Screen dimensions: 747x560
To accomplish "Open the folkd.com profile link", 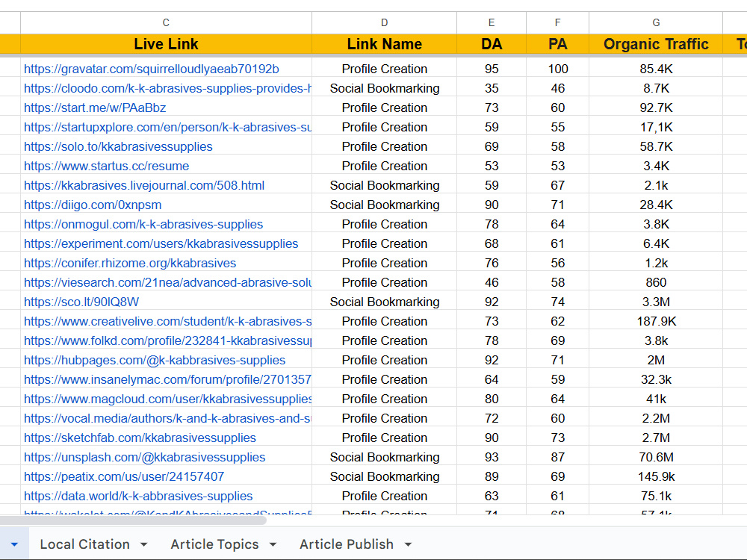I will 167,341.
